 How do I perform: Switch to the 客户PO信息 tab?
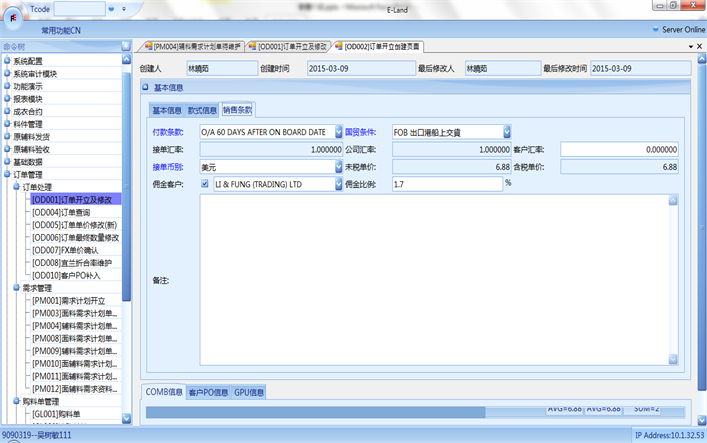pos(208,392)
